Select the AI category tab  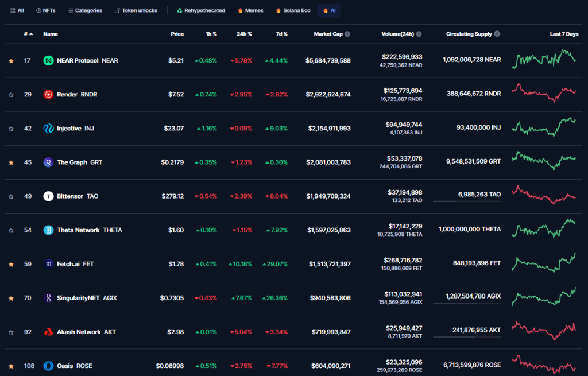[329, 10]
